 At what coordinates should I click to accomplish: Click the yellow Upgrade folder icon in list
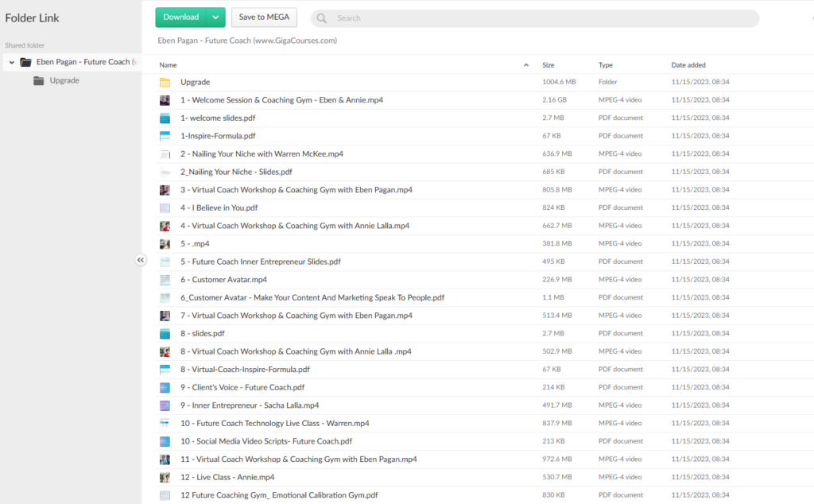[165, 82]
